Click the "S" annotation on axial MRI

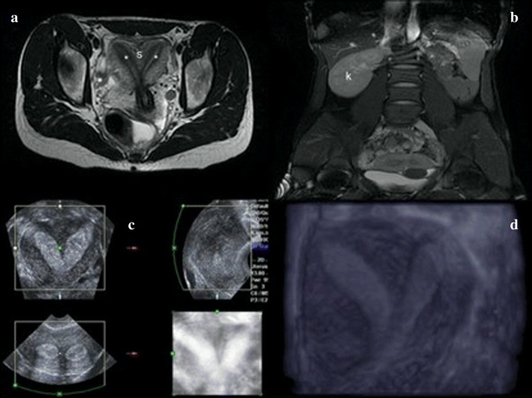[x=139, y=55]
